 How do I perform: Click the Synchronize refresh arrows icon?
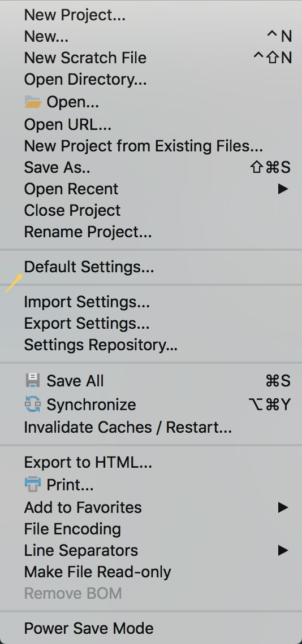point(32,404)
